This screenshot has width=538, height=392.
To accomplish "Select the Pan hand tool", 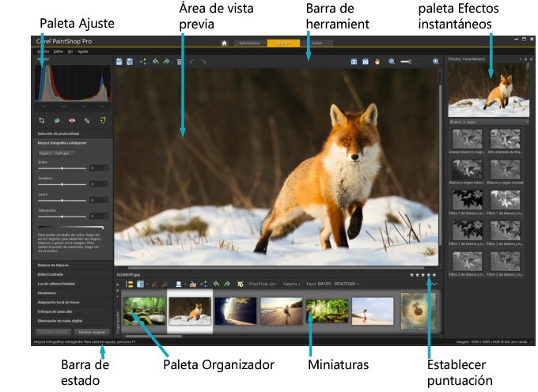I will pos(377,61).
